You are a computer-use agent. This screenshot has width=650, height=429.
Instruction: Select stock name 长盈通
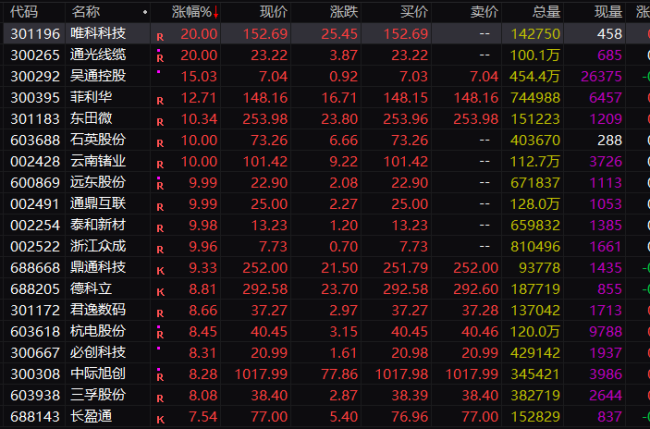point(91,416)
